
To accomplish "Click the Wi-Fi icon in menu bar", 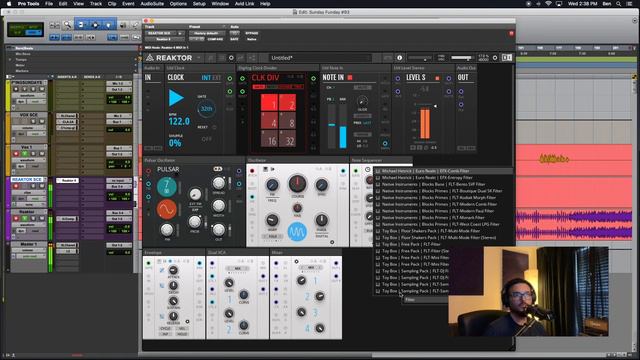I will click(548, 4).
